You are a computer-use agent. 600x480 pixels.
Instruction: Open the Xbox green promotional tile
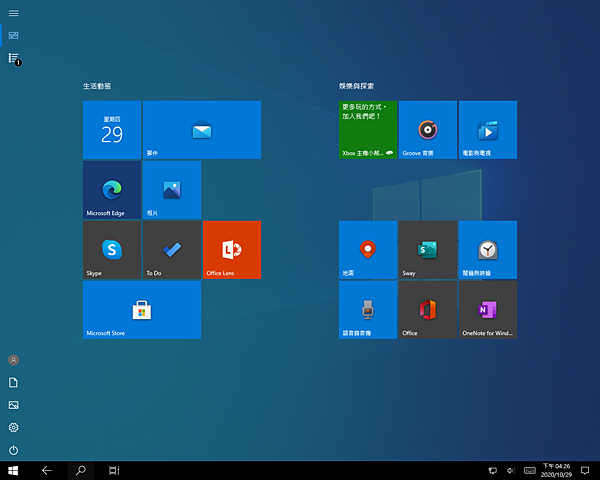368,130
